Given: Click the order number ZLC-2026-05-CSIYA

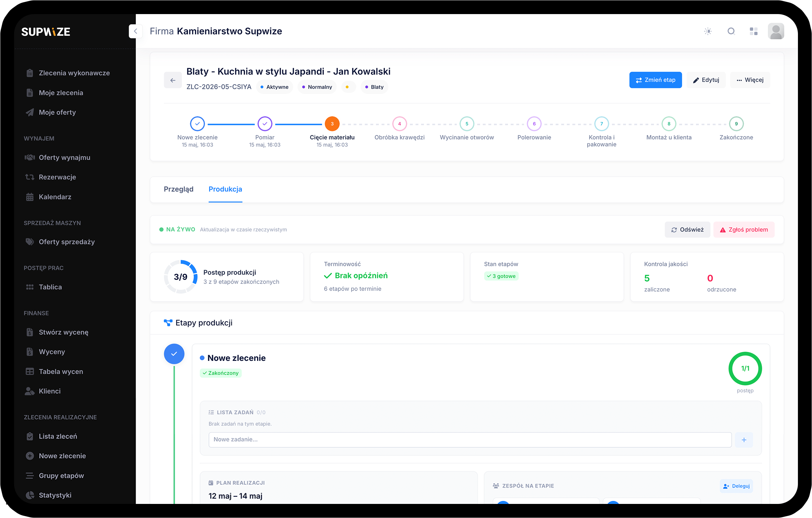Looking at the screenshot, I should coord(219,87).
